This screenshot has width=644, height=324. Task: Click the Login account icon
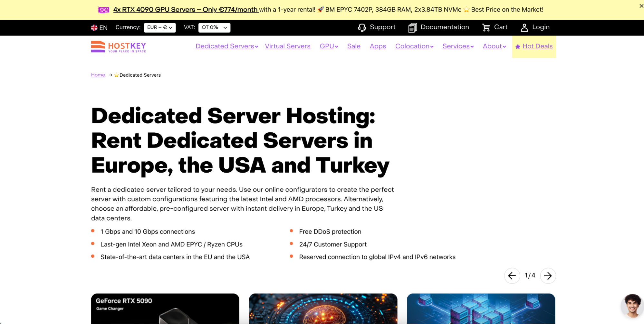(524, 27)
